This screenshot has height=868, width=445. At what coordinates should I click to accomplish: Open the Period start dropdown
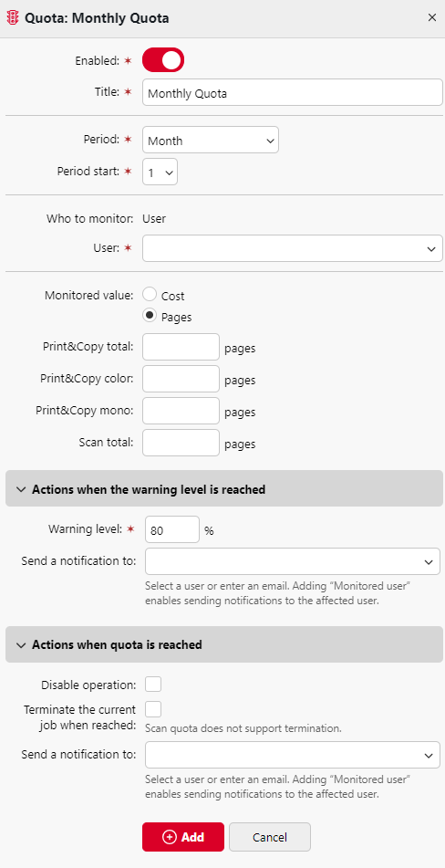(x=160, y=173)
